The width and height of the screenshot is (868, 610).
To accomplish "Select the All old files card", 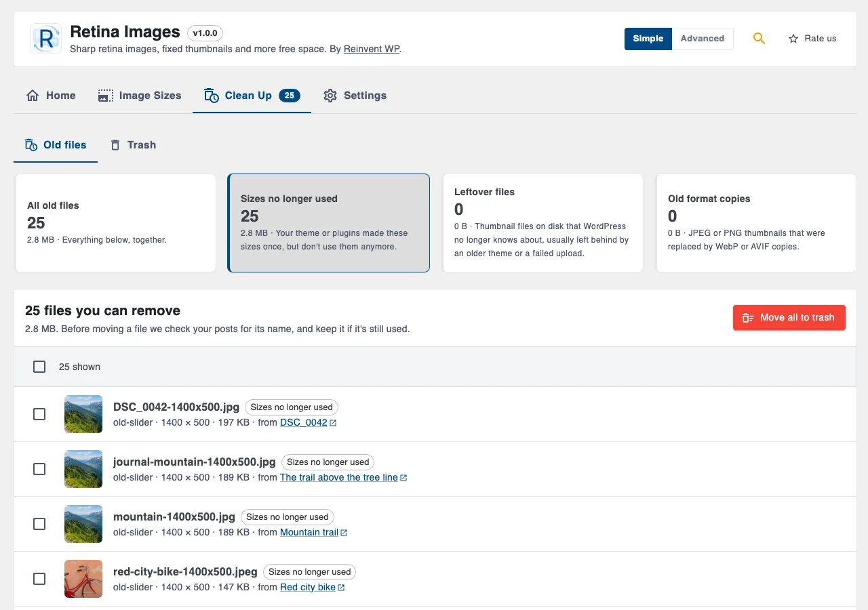I will click(x=116, y=223).
